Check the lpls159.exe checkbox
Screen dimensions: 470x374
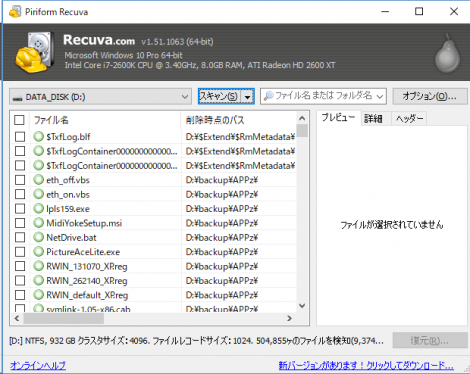coord(20,209)
